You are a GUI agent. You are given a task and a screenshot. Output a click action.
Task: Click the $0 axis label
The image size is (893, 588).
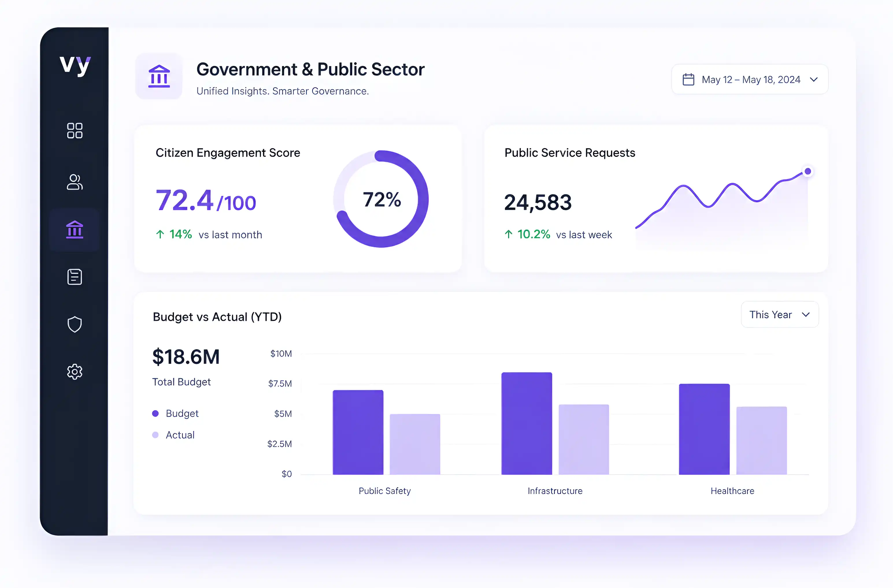[x=287, y=474]
